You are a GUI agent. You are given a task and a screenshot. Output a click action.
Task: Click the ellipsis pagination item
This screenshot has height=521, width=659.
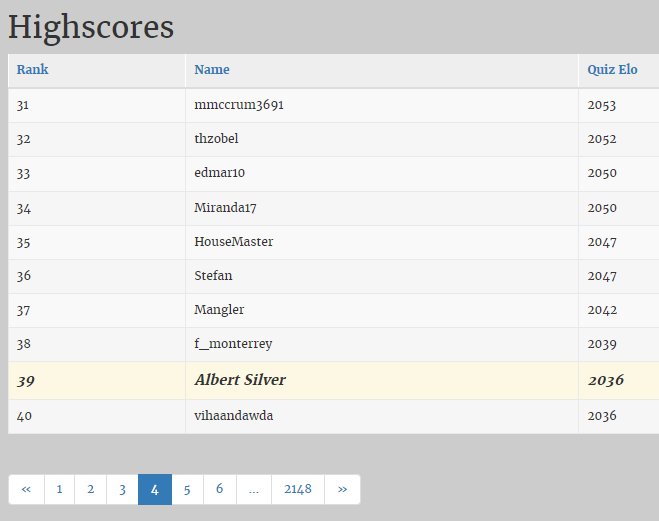(254, 489)
